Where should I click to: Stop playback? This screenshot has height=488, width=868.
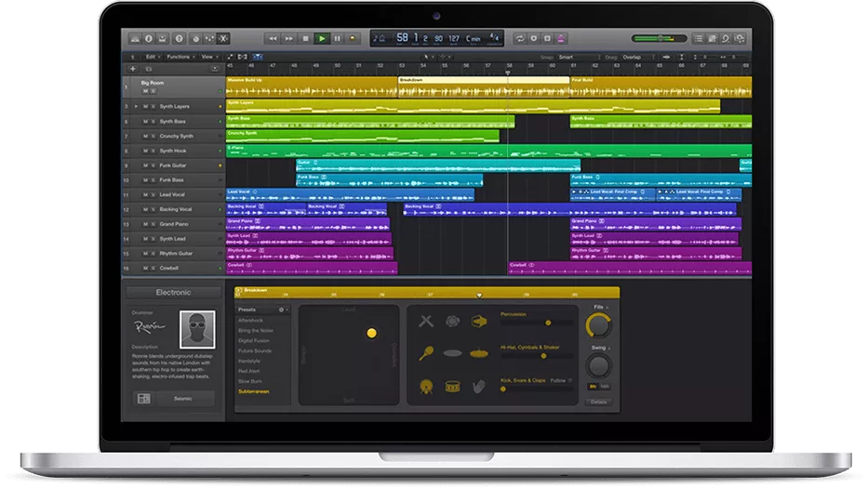tap(305, 39)
